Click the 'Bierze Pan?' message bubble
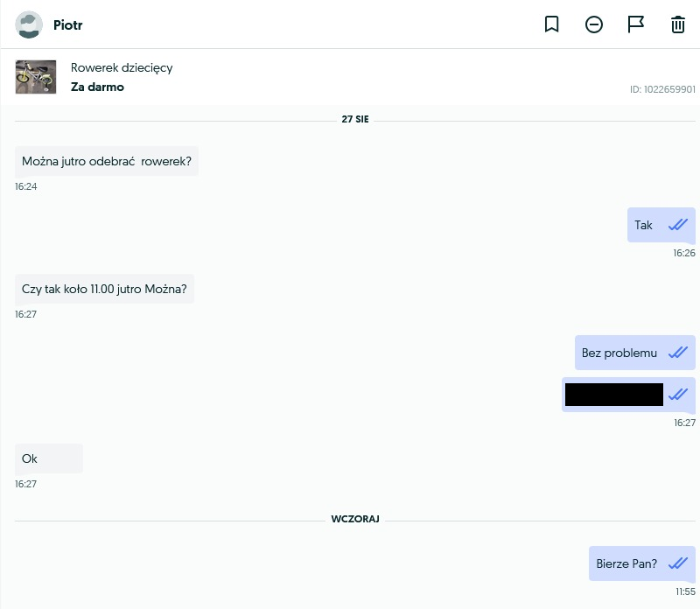This screenshot has width=700, height=609. click(x=626, y=563)
